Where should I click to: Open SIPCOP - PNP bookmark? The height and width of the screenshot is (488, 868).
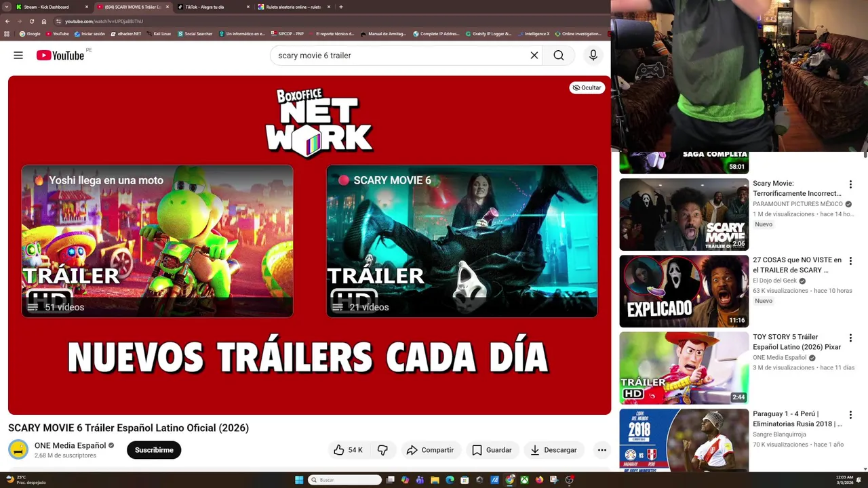tap(288, 33)
